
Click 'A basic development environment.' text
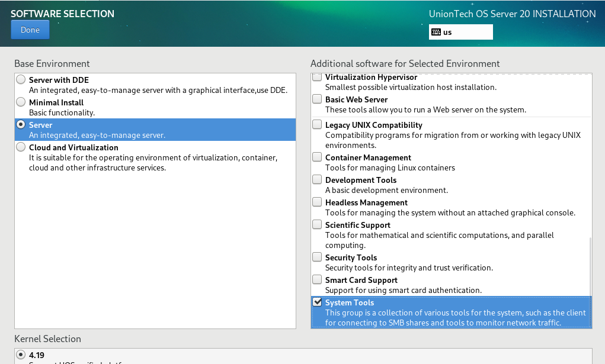pos(386,191)
